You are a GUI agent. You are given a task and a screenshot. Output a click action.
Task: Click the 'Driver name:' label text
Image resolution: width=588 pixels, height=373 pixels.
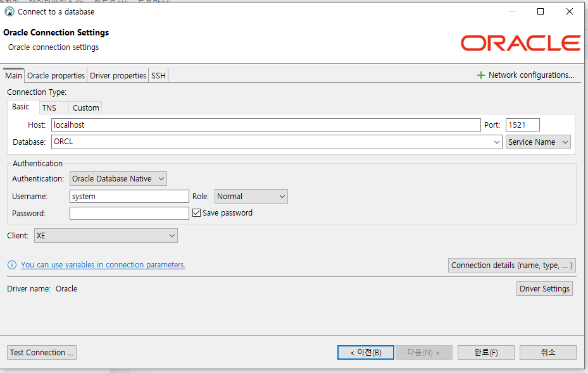29,289
